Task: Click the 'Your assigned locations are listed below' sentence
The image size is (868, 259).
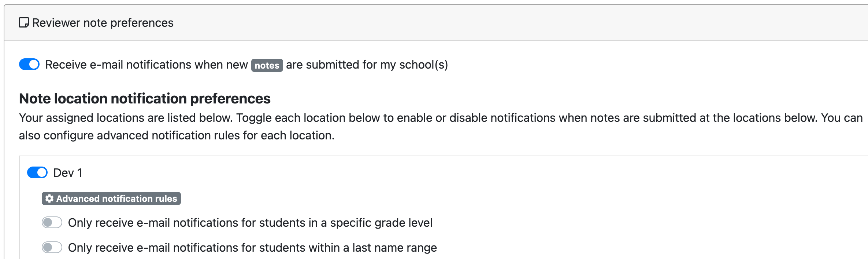Action: click(x=126, y=118)
